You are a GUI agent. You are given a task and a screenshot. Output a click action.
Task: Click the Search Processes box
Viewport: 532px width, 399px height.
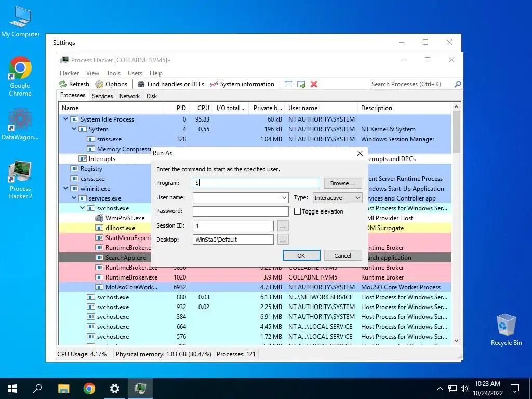[411, 84]
